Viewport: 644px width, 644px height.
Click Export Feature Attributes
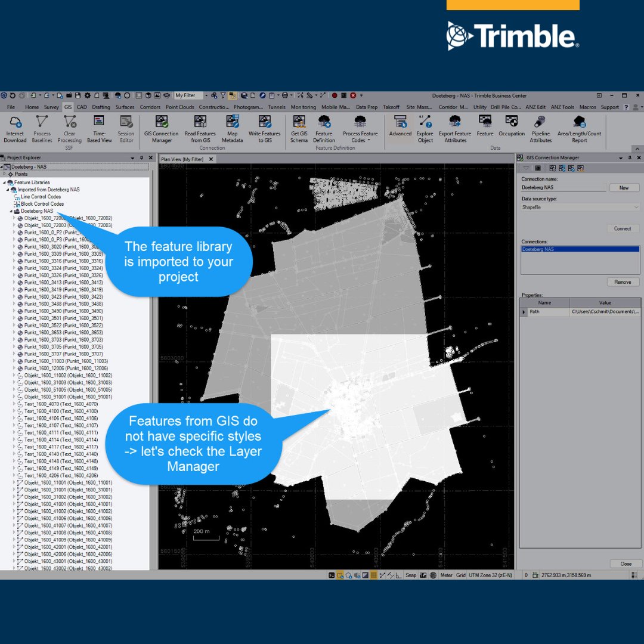click(x=455, y=129)
